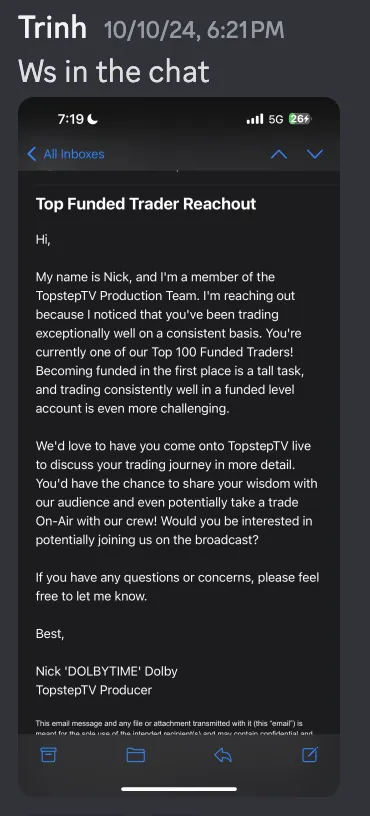Click the cellular signal bars icon
The height and width of the screenshot is (816, 370).
pos(255,119)
